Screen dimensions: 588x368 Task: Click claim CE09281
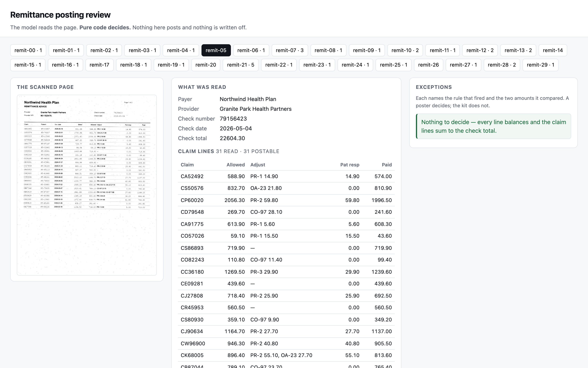tap(192, 284)
